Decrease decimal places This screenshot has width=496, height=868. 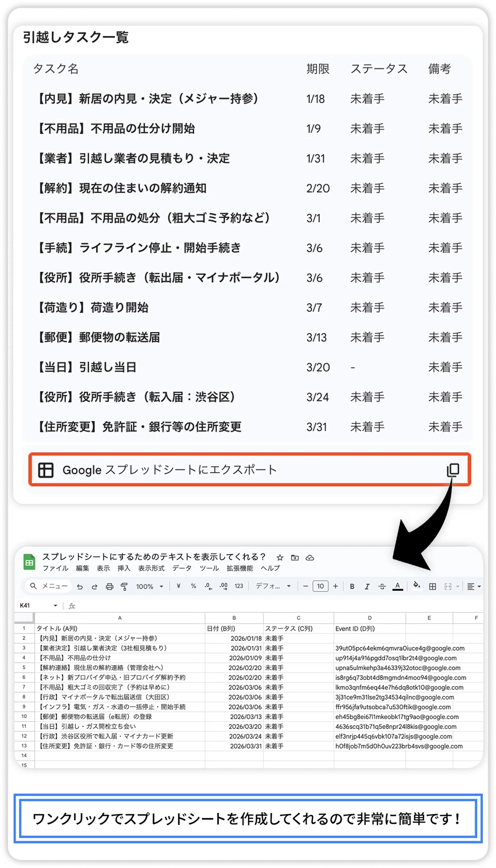(208, 586)
